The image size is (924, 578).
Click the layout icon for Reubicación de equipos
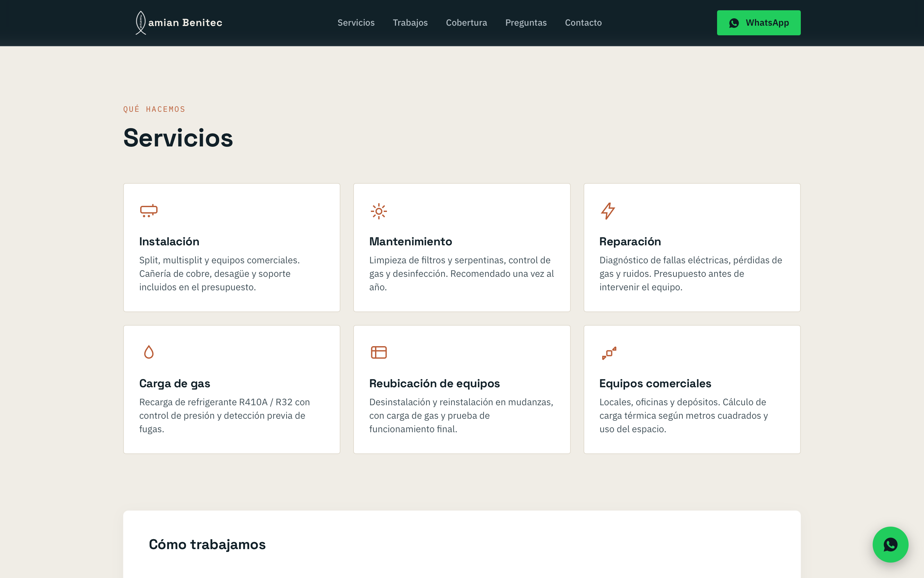click(x=378, y=353)
